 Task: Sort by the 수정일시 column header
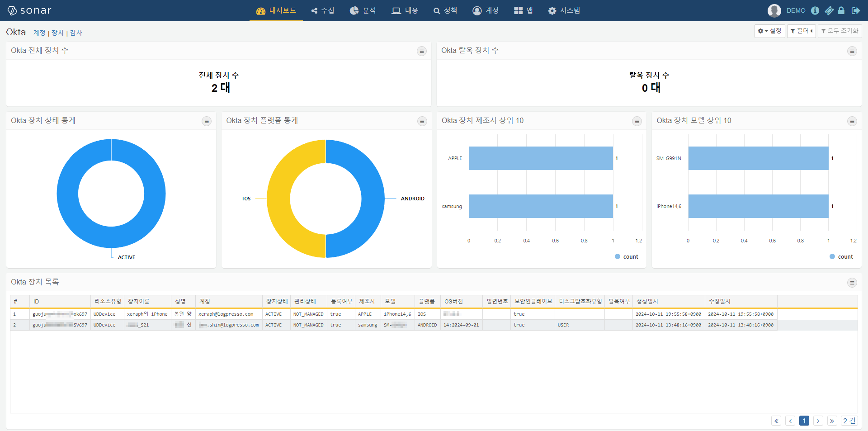click(x=741, y=301)
